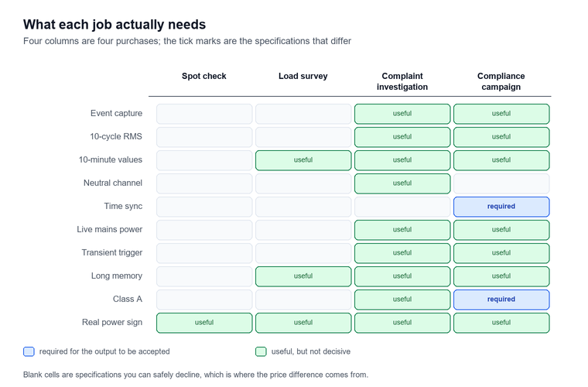
Task: Click Real power sign useful cell under Complaint investigation
Action: point(402,323)
